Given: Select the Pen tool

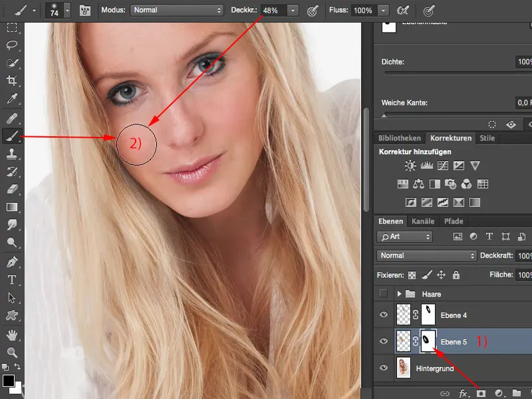Looking at the screenshot, I should coord(12,262).
